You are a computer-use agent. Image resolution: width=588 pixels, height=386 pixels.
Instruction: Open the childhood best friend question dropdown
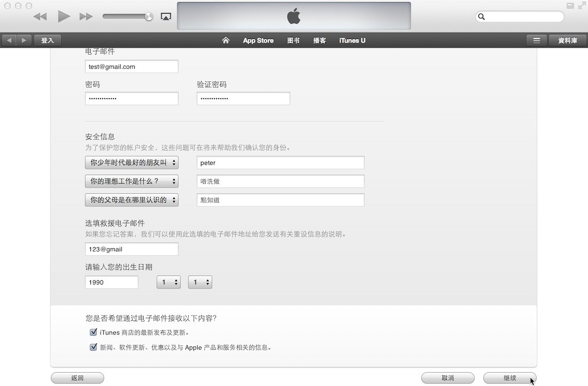click(131, 163)
